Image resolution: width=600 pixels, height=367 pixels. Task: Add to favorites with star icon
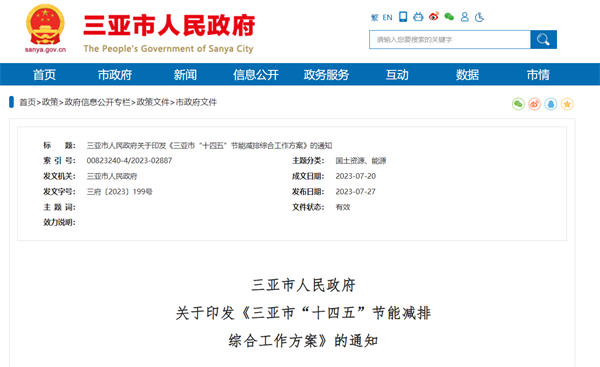pos(567,104)
